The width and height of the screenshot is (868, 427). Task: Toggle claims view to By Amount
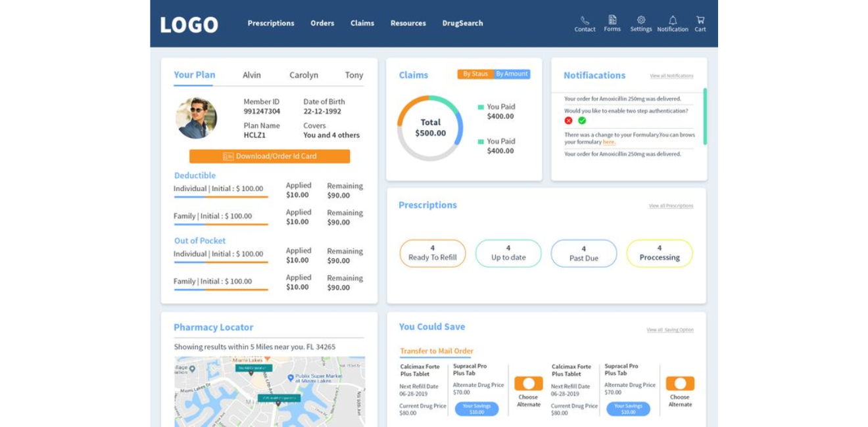(512, 74)
